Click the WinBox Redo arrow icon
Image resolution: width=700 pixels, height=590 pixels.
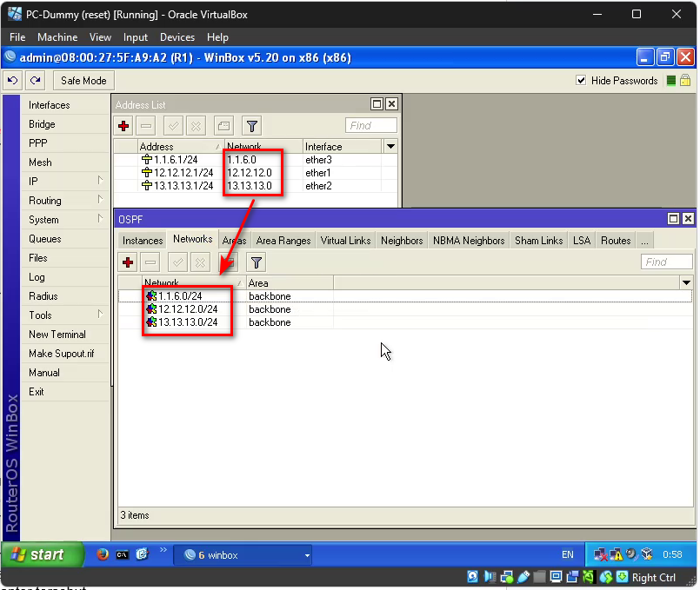[36, 81]
